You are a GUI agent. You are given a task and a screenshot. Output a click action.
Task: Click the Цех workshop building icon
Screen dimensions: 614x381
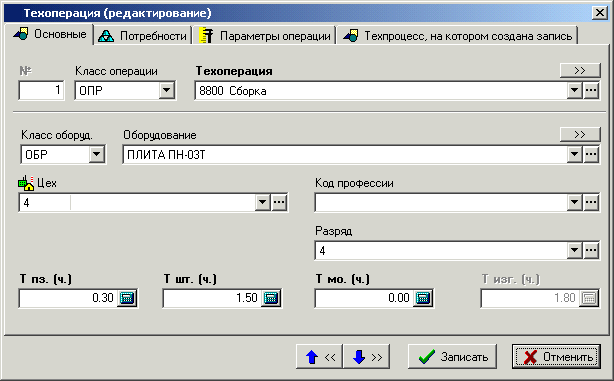coord(26,183)
